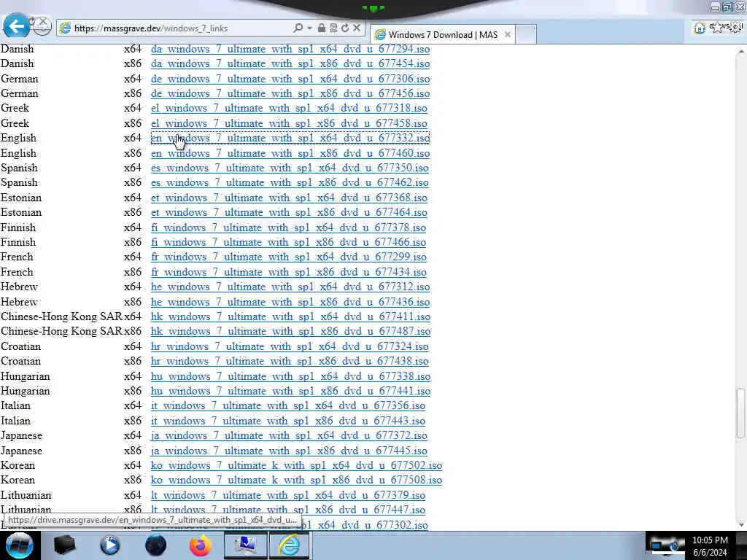
Task: Download Croatian x86 ISO 677438
Action: (x=290, y=361)
